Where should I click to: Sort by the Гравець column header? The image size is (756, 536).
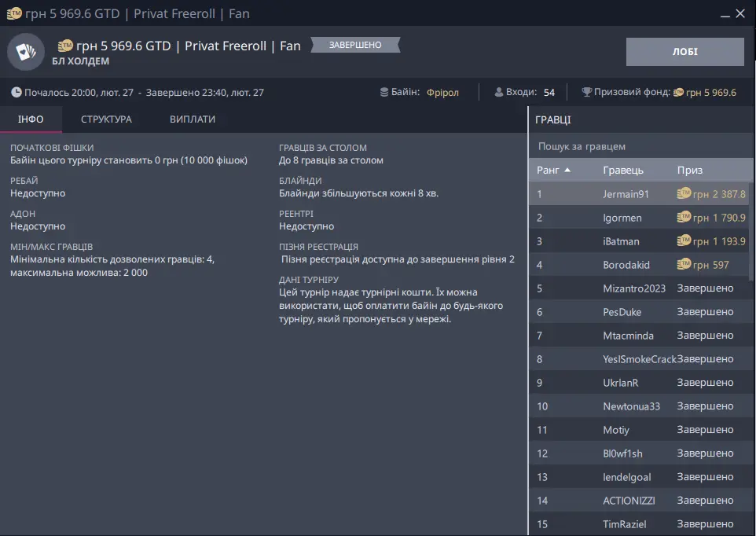(x=623, y=171)
